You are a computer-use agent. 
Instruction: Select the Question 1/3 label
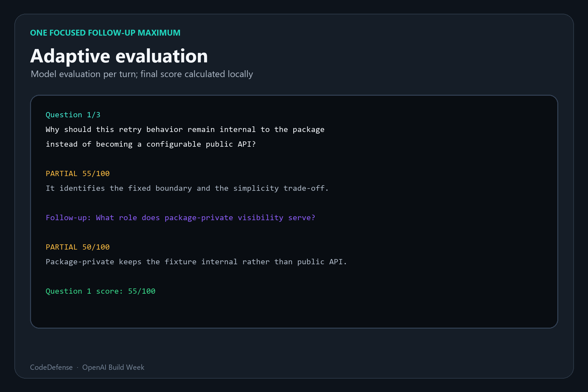(73, 115)
